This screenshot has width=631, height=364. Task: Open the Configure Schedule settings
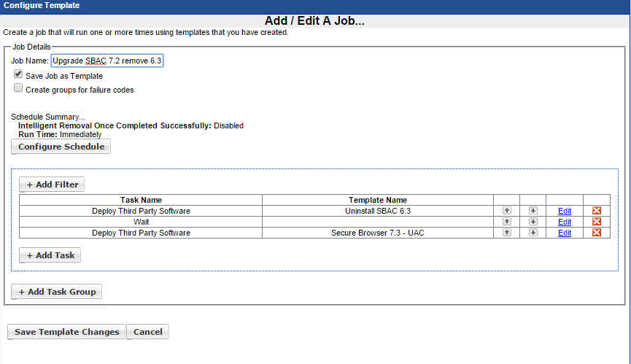point(61,147)
